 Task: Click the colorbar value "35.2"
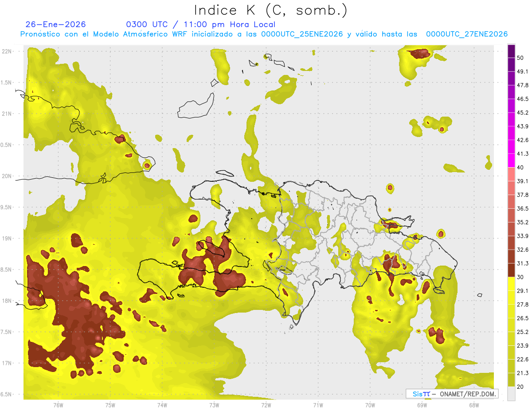pyautogui.click(x=523, y=222)
